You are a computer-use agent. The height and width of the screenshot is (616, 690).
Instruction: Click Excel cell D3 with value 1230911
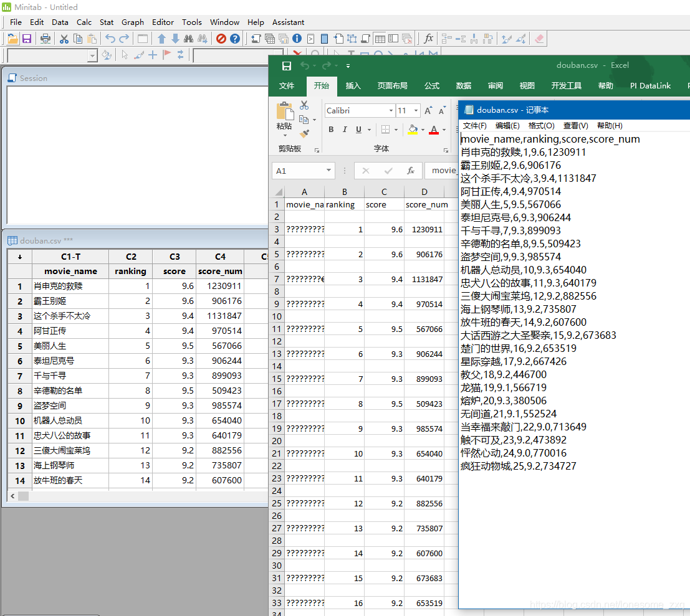pyautogui.click(x=424, y=229)
